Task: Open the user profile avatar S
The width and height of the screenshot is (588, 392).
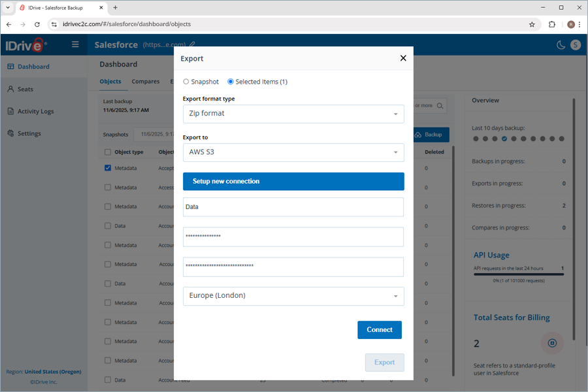Action: click(x=576, y=45)
